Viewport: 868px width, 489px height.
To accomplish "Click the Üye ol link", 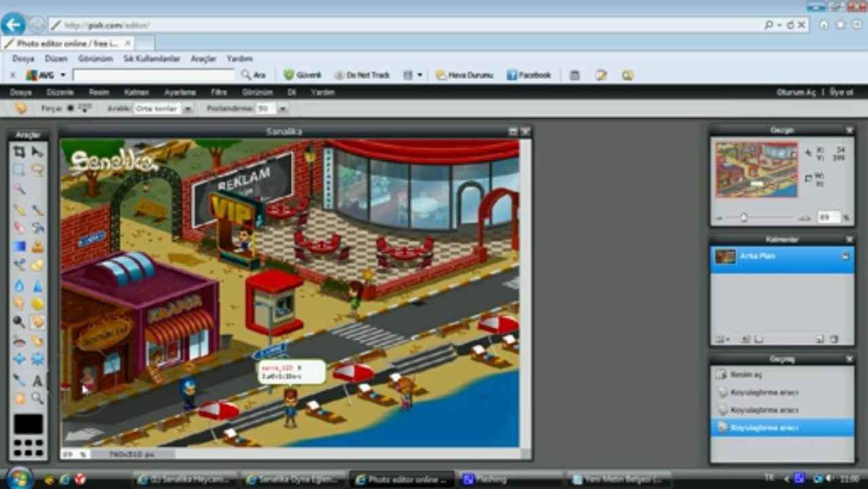I will tap(841, 92).
